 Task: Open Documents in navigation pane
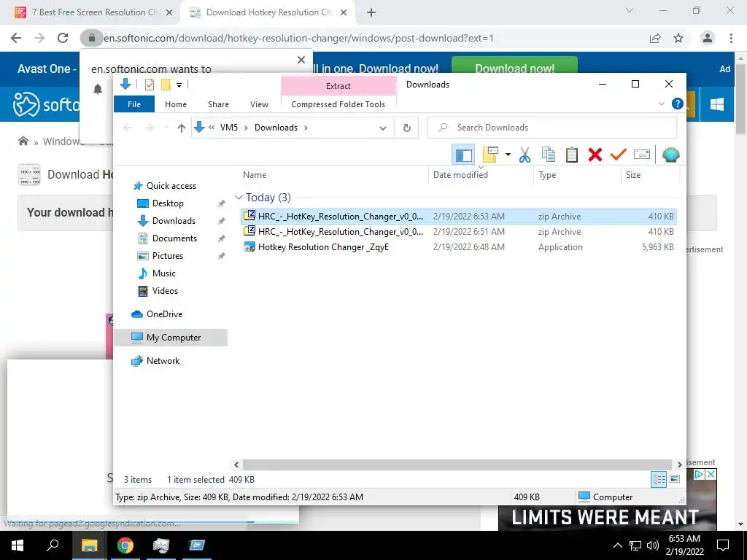click(x=174, y=238)
